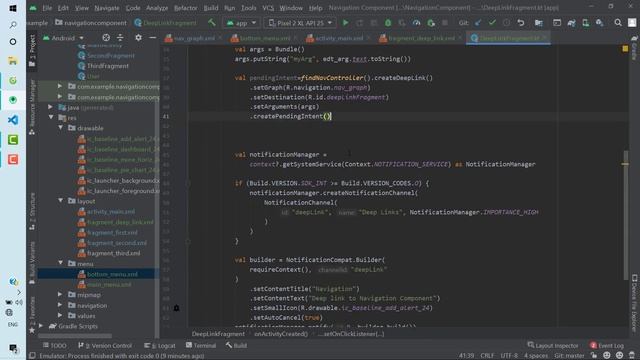Toggle tool window quick-access icon at bottom-left corner
The image size is (640, 360).
[32, 356]
